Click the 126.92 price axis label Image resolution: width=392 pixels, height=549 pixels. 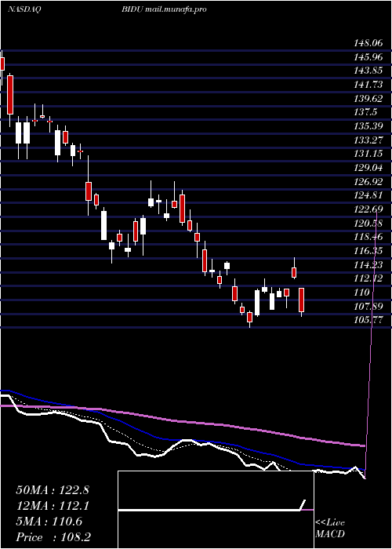[x=368, y=182]
